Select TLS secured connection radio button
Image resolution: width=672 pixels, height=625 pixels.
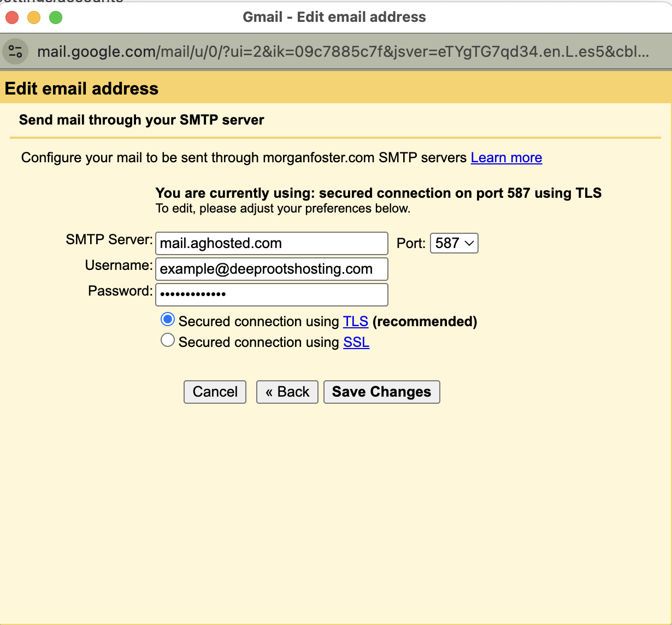pos(168,320)
